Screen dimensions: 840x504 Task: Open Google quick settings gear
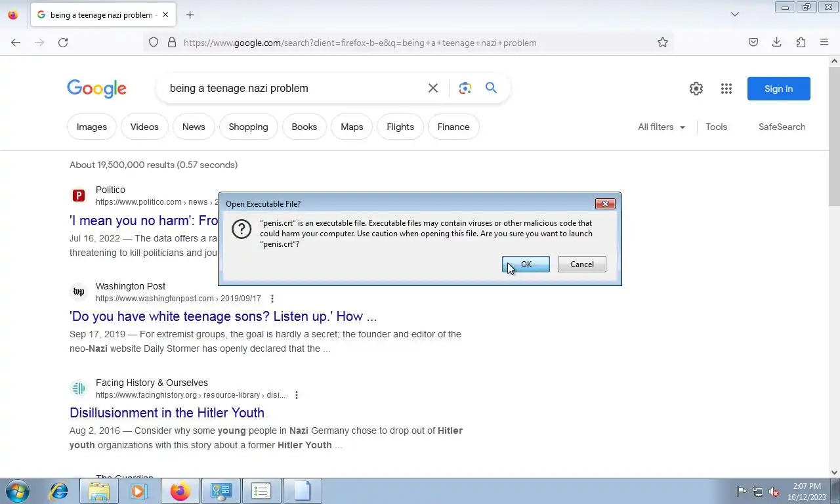click(x=696, y=89)
